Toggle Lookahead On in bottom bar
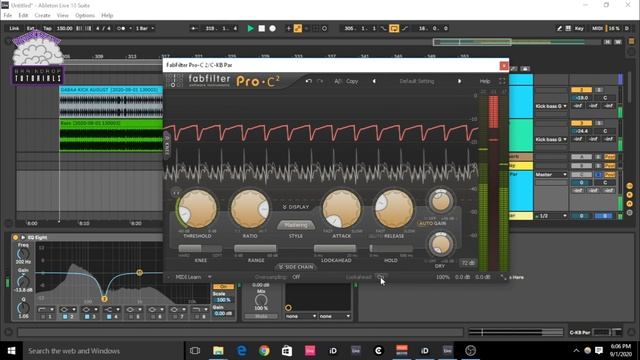640x360 pixels. point(380,277)
